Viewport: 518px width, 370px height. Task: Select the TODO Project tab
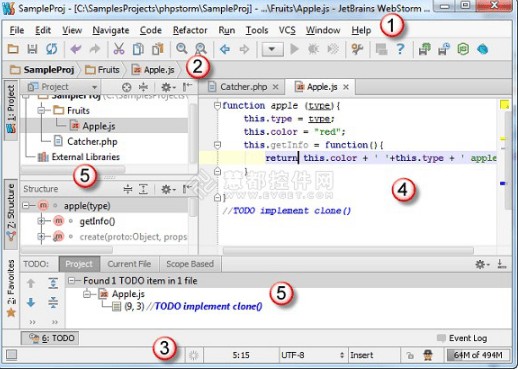[79, 264]
